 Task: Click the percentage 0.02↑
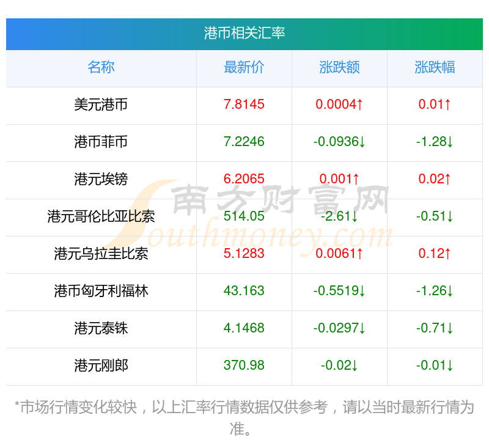(435, 179)
